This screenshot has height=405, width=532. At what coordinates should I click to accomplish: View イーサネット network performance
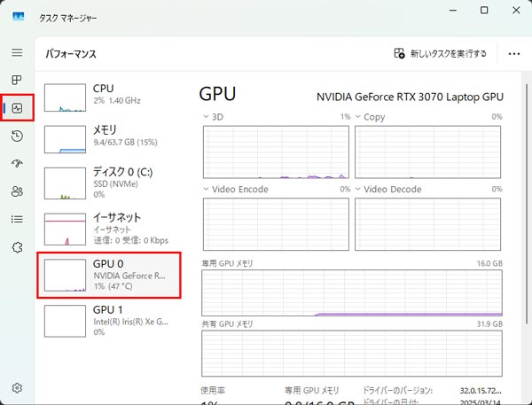tap(110, 228)
